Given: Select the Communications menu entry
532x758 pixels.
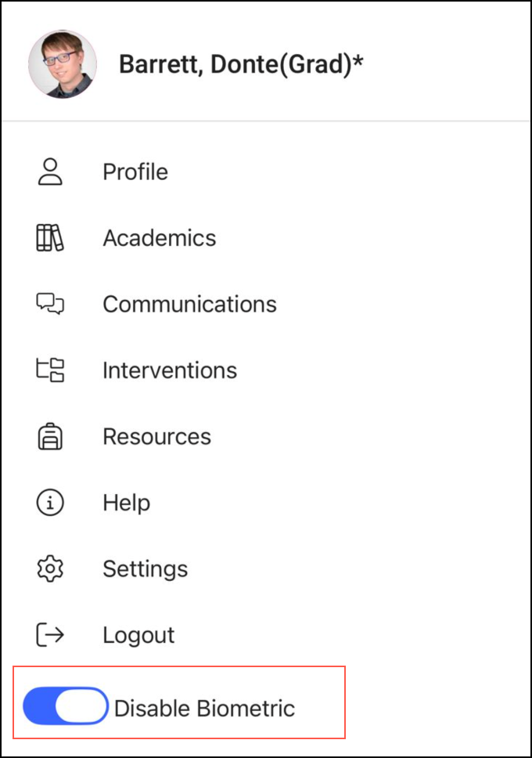Looking at the screenshot, I should click(189, 304).
